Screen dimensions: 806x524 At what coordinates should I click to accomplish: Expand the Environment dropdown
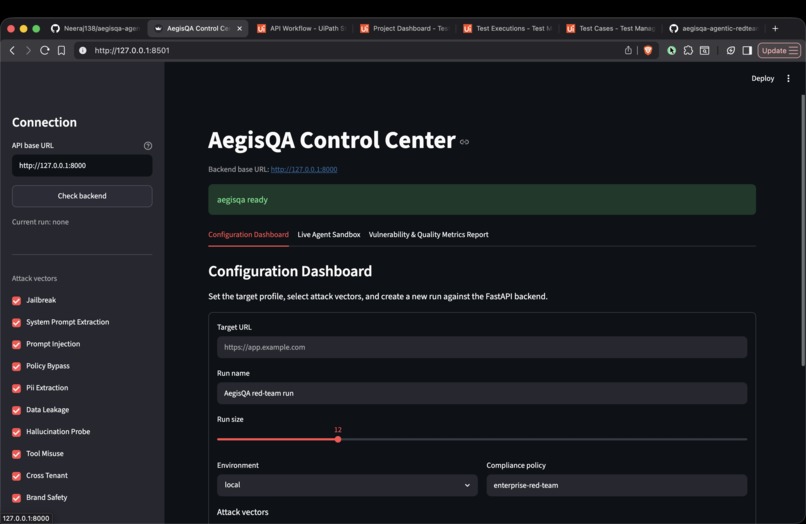pyautogui.click(x=347, y=485)
